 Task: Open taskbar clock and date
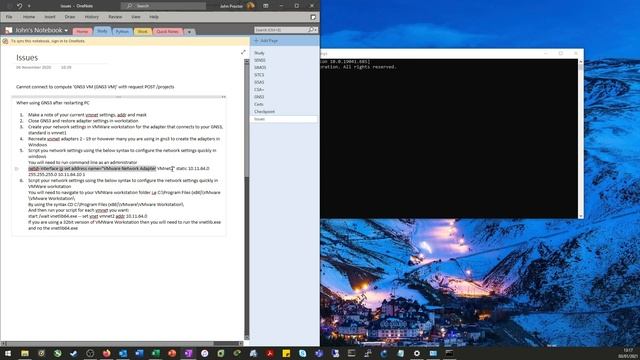coord(629,353)
